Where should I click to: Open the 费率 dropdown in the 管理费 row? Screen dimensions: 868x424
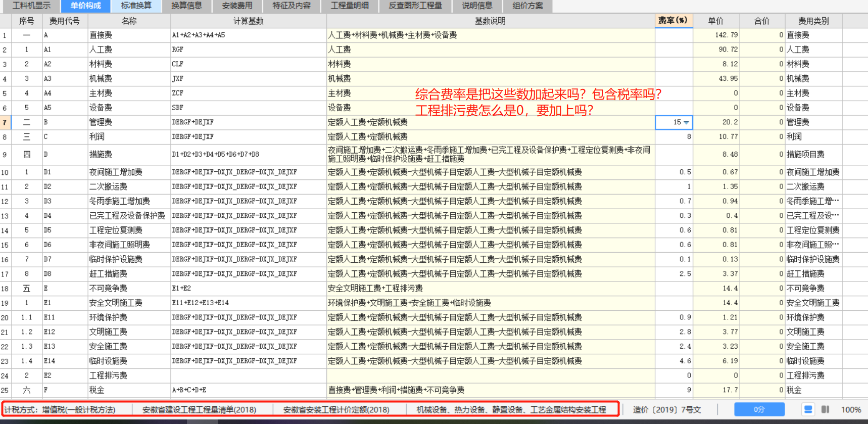pos(686,122)
